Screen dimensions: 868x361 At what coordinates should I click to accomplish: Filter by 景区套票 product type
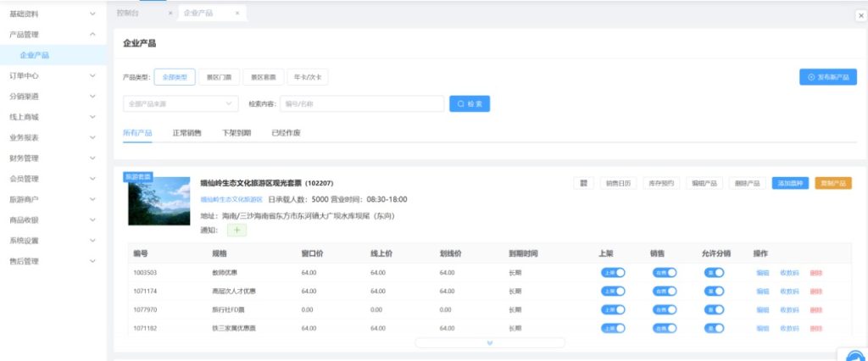[264, 77]
